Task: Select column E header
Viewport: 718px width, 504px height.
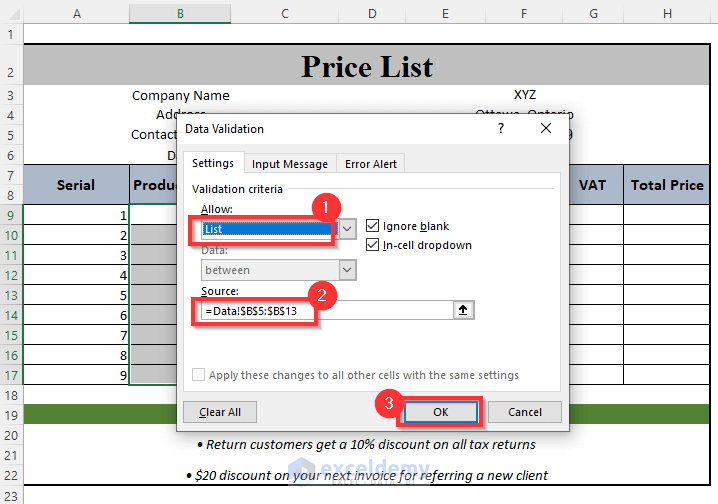Action: coord(445,14)
